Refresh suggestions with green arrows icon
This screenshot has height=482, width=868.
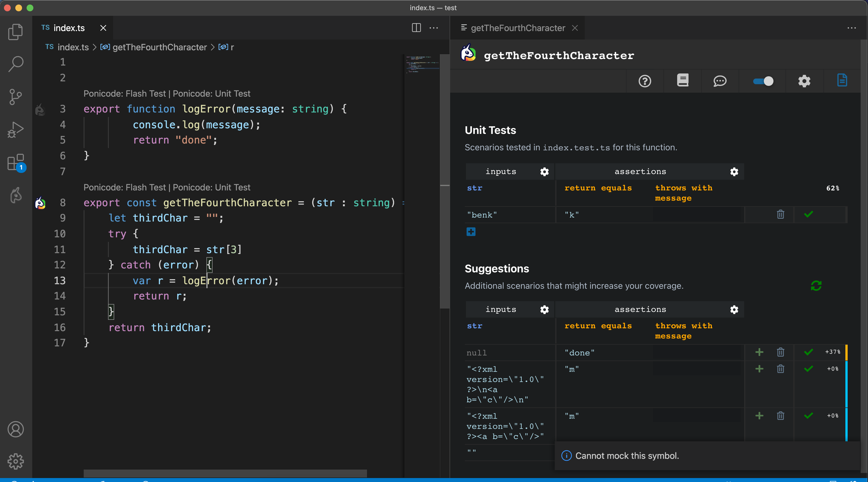pos(816,286)
